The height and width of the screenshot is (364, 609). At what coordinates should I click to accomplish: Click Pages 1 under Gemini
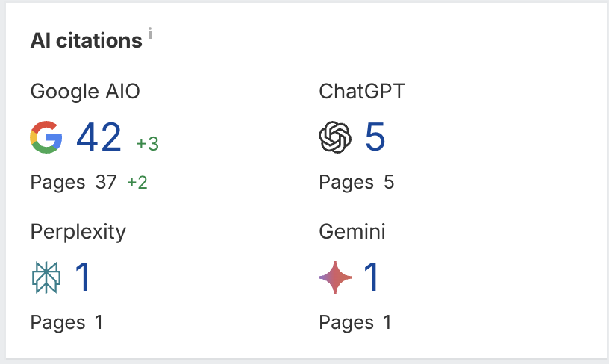pyautogui.click(x=355, y=322)
